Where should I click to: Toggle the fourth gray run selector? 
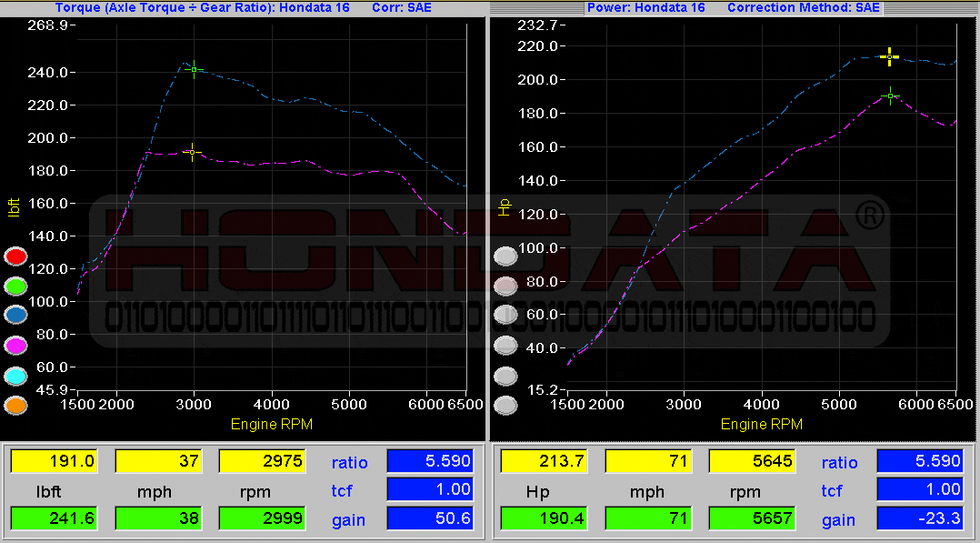pos(505,345)
